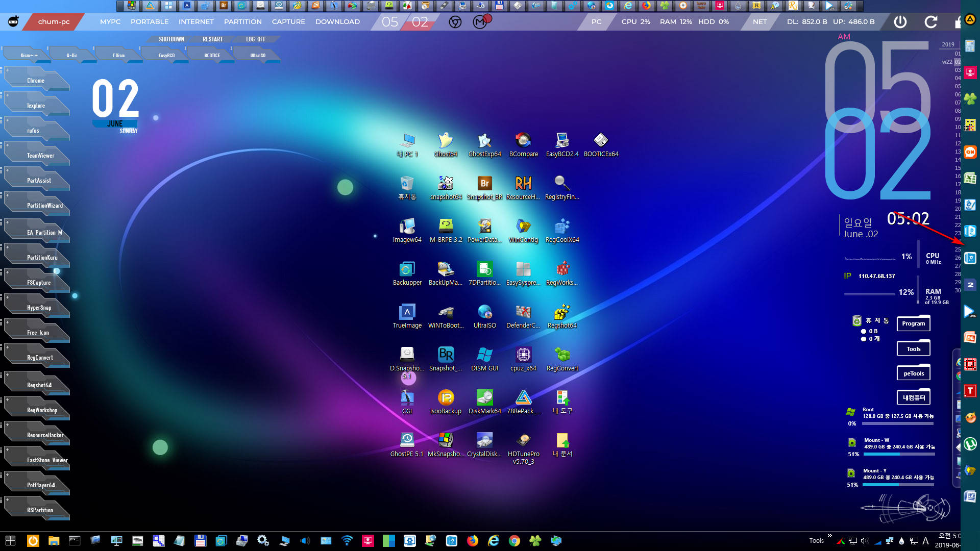
Task: Open EasyBCD2.4 desktop icon
Action: 562,145
